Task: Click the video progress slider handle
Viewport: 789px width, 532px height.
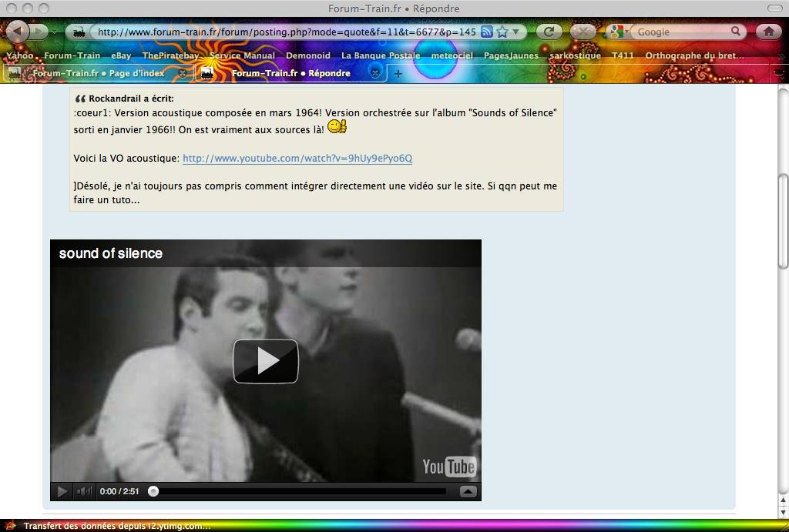Action: pyautogui.click(x=153, y=491)
